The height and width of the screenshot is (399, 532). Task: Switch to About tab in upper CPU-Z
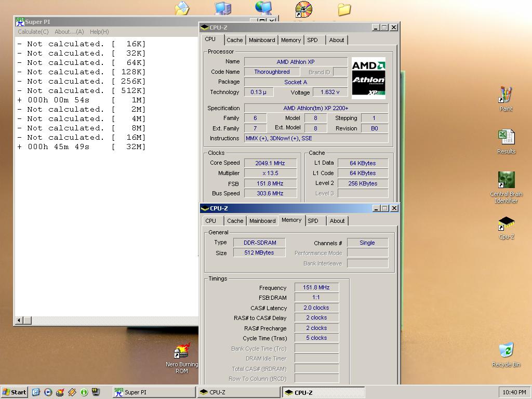(x=337, y=40)
